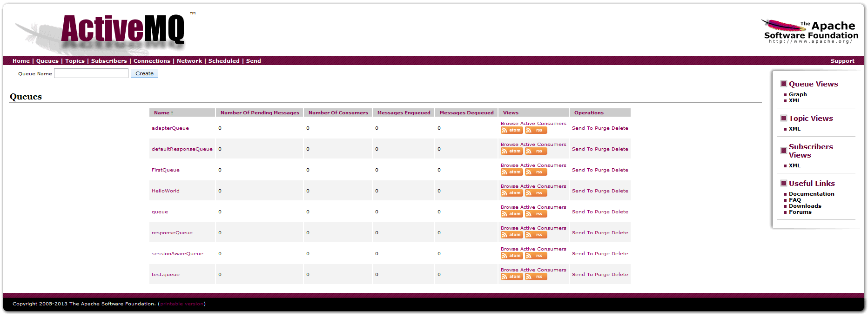The width and height of the screenshot is (868, 317).
Task: Sort by Messages Enqueued column
Action: pyautogui.click(x=404, y=113)
